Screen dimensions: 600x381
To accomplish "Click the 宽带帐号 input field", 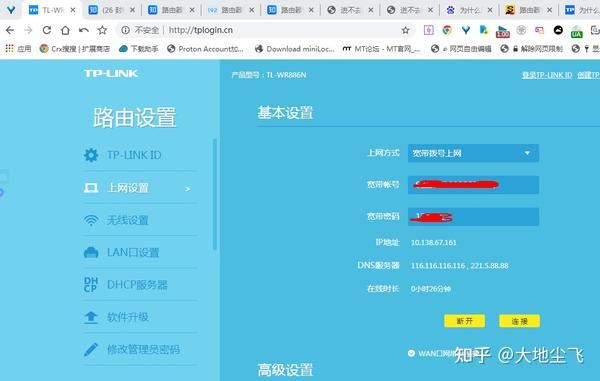I will point(473,185).
